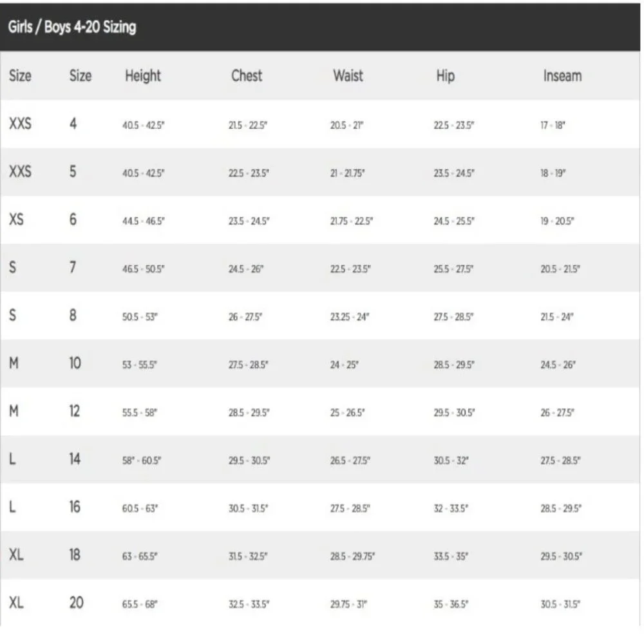Select waist value 24 - 25"
Viewport: 644px width, 644px height.
point(344,365)
